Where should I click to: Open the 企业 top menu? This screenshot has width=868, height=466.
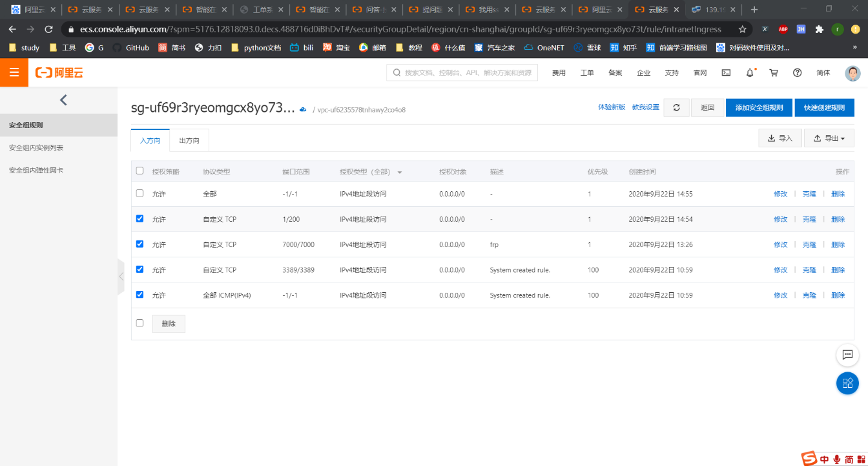[643, 73]
